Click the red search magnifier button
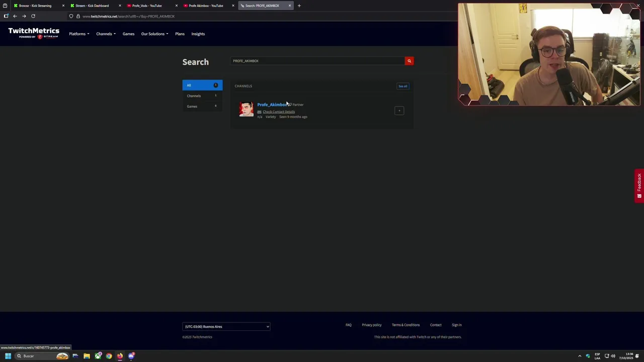The width and height of the screenshot is (644, 362). click(x=409, y=61)
